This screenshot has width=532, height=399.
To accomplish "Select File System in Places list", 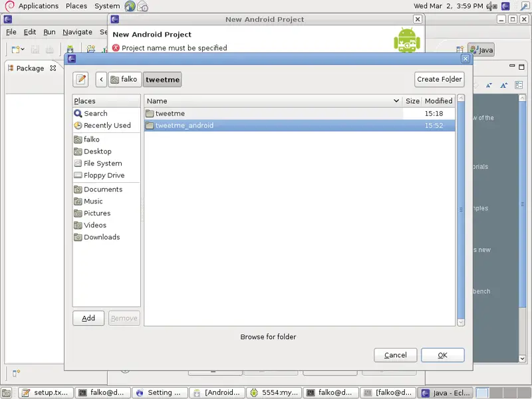I will click(106, 163).
